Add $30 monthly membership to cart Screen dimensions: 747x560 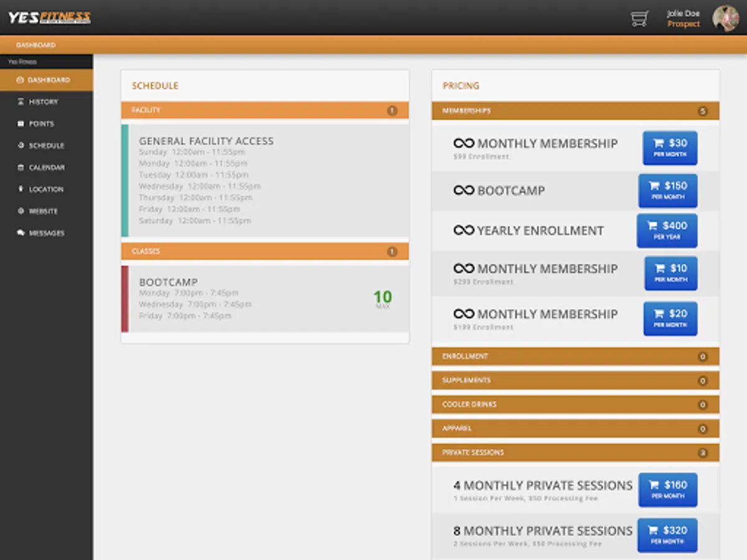click(x=670, y=148)
